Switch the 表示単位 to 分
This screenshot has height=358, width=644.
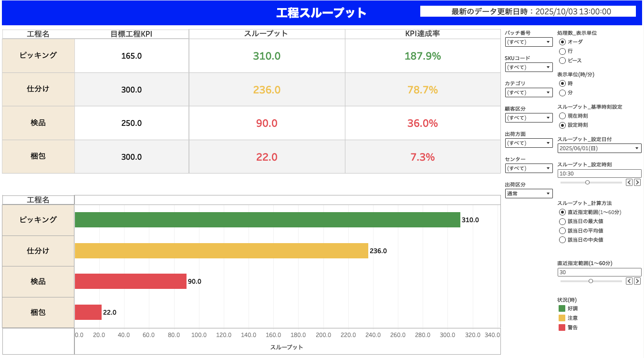coord(562,92)
